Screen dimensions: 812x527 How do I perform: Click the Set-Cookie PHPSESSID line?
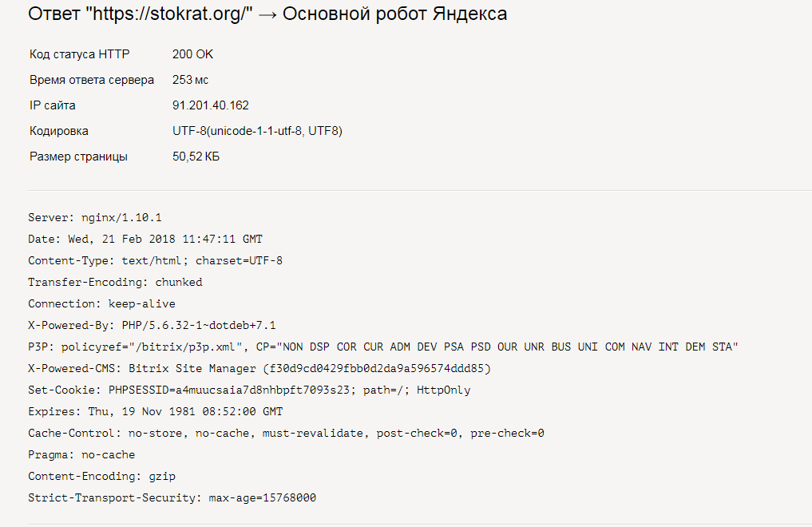tap(249, 390)
